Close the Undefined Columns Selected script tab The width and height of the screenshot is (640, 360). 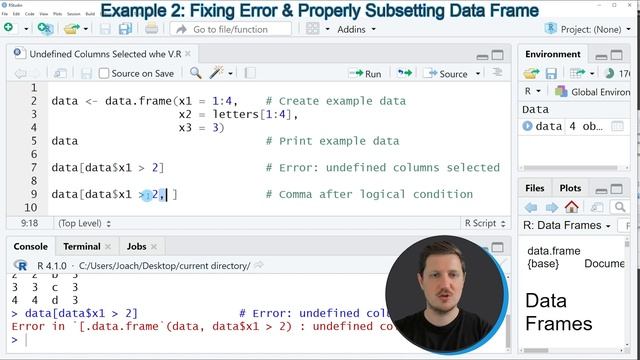tap(188, 53)
